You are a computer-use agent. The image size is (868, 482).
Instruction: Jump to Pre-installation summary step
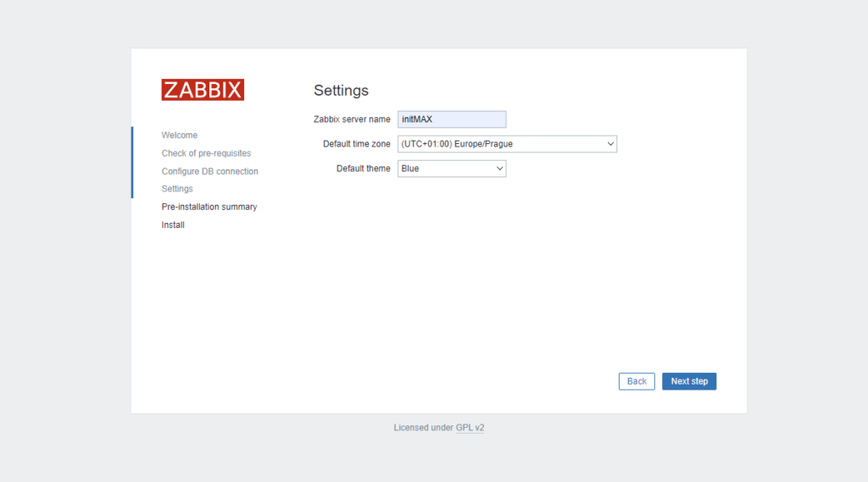209,207
